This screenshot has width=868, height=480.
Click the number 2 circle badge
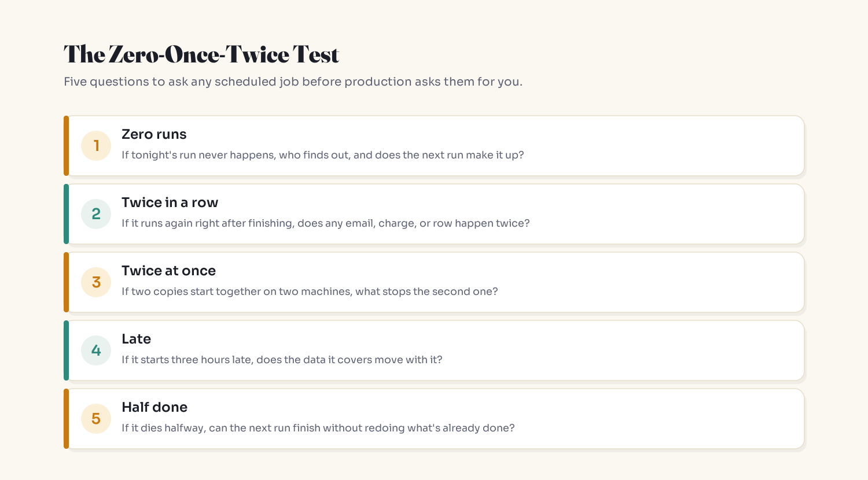96,214
